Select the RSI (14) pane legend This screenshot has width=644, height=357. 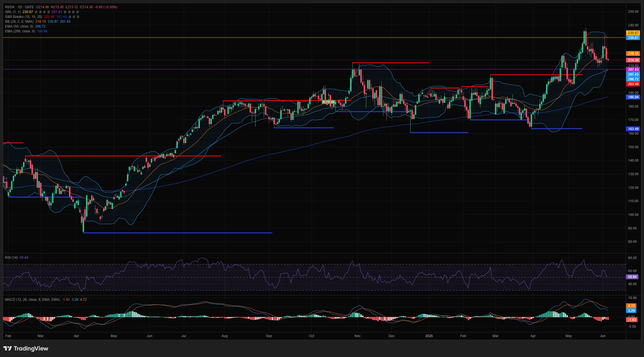click(11, 258)
